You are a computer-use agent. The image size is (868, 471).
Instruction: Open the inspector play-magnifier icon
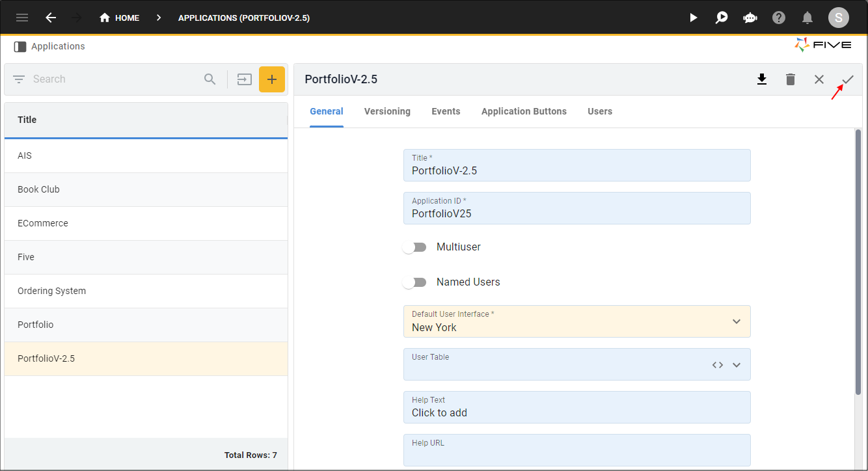[x=722, y=18]
